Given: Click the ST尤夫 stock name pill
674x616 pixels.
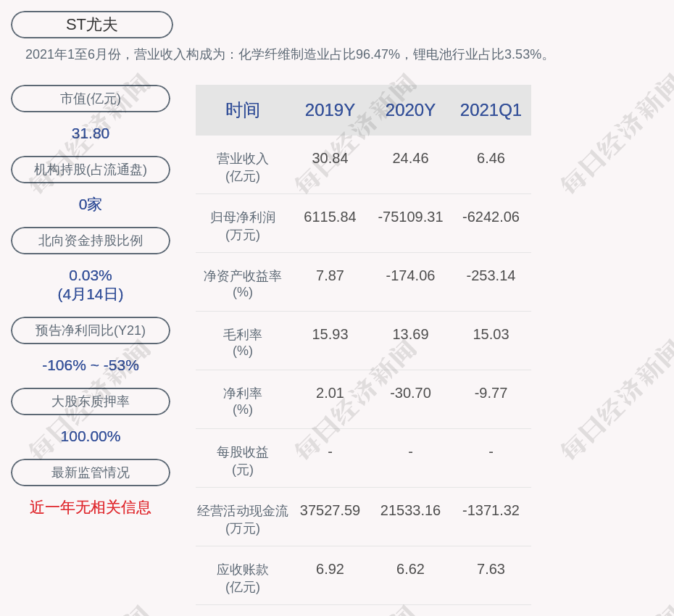Looking at the screenshot, I should tap(92, 25).
